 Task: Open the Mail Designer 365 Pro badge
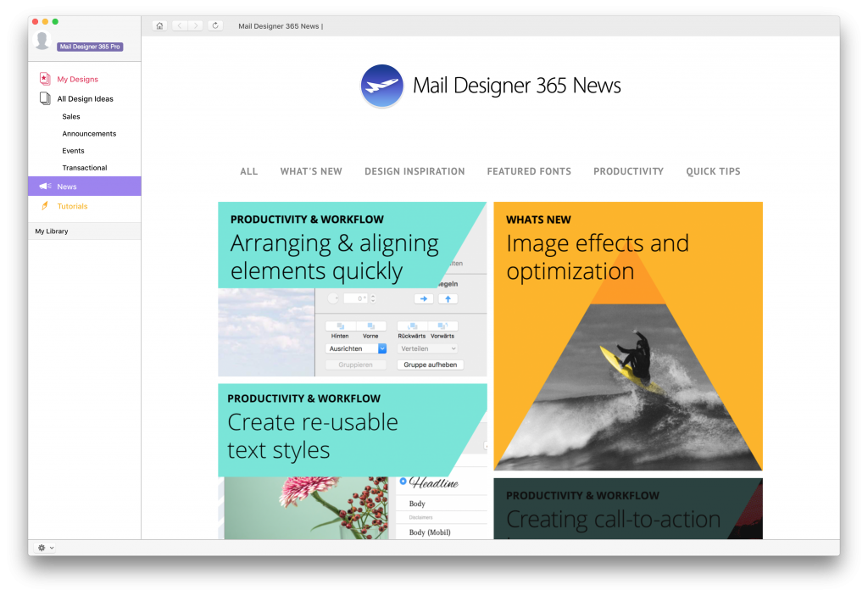point(90,47)
